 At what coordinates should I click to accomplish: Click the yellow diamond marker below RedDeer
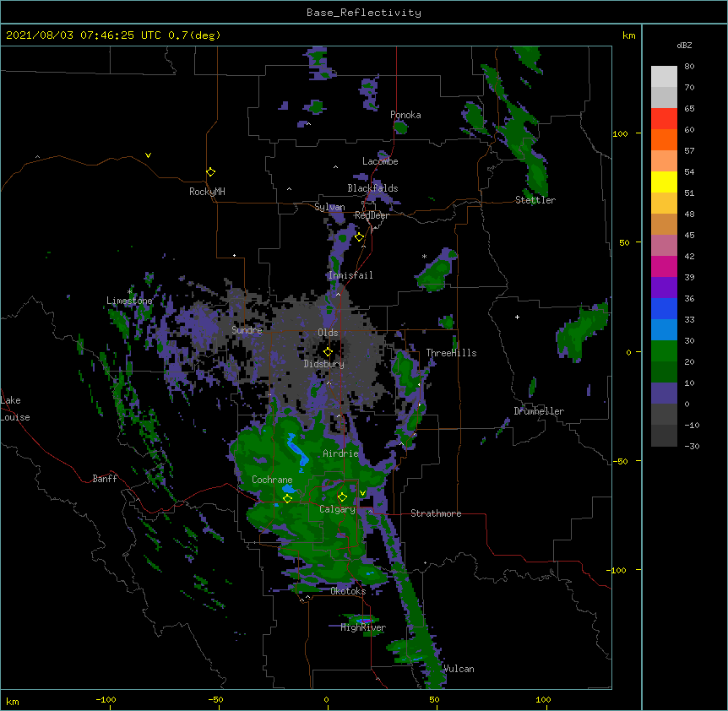pos(360,237)
